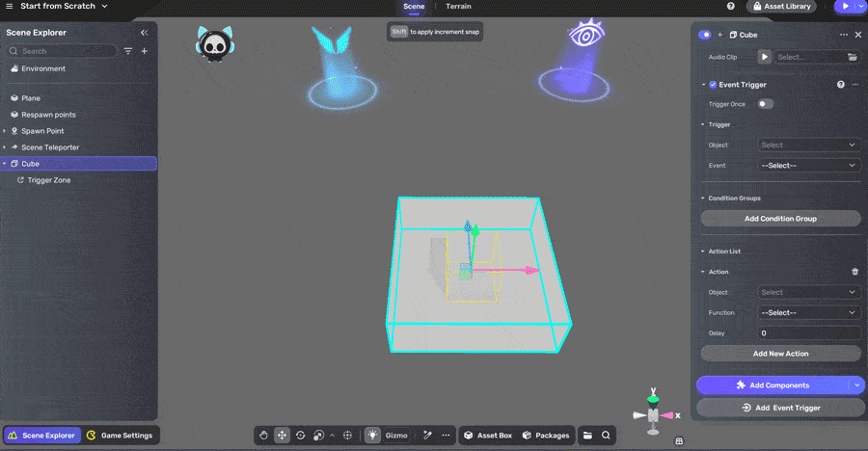Select the rotate tool in bottom toolbar
This screenshot has height=451, width=868.
[300, 436]
